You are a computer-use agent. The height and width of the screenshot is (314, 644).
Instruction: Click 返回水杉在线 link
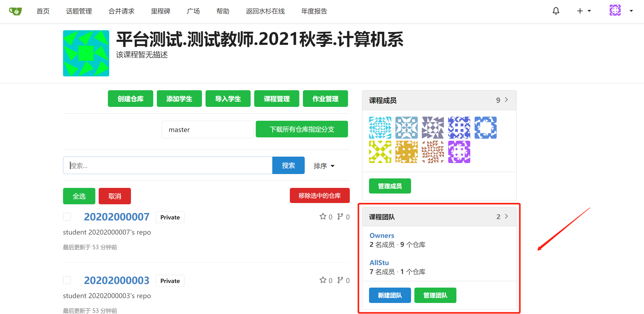pyautogui.click(x=265, y=11)
